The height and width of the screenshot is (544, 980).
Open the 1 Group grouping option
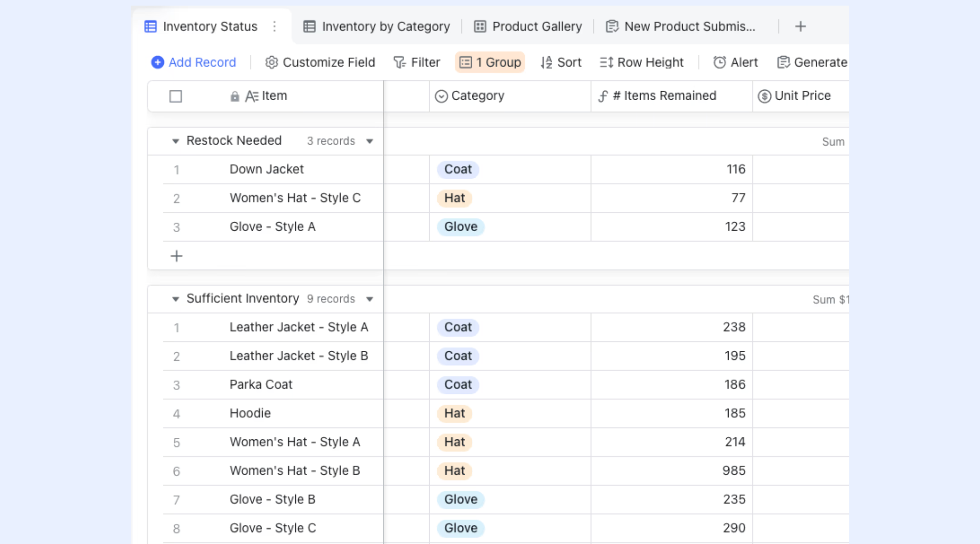click(x=490, y=62)
